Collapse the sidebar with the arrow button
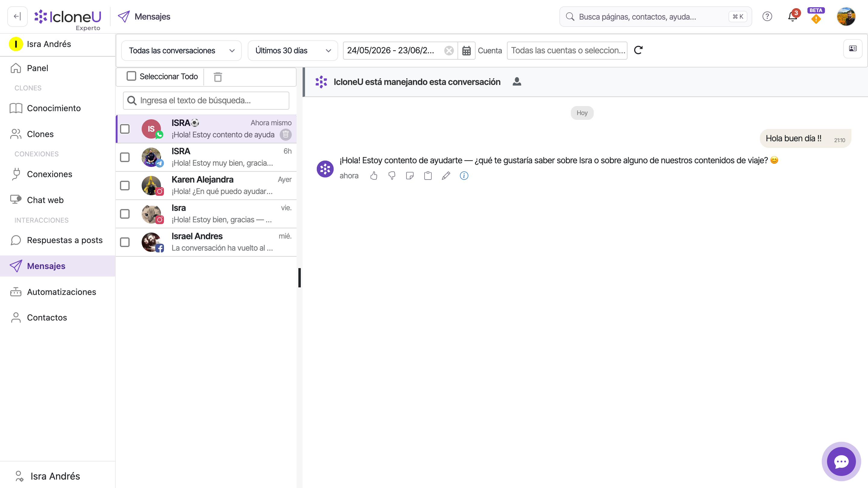This screenshot has width=868, height=488. [x=17, y=16]
